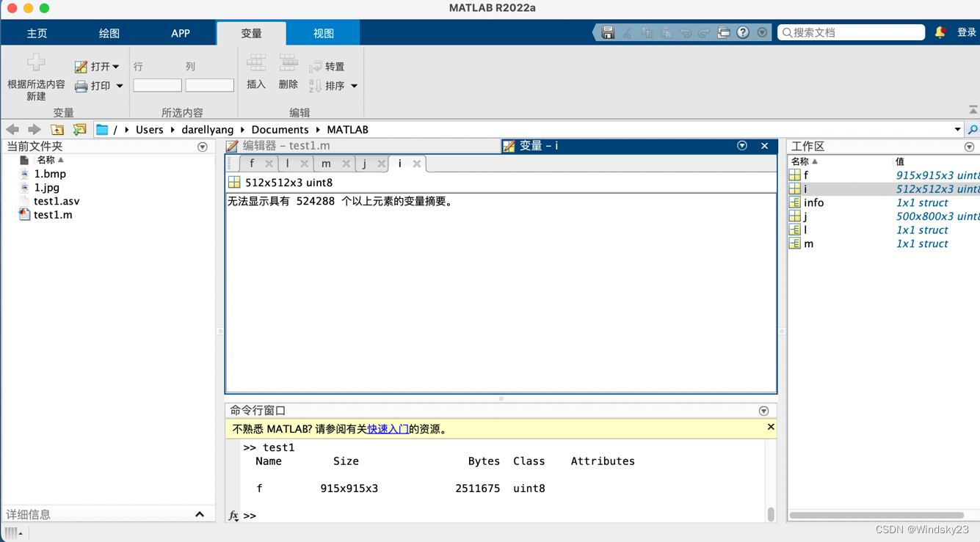
Task: Dismiss the 'Not familiar with MATLAB' banner
Action: [770, 426]
